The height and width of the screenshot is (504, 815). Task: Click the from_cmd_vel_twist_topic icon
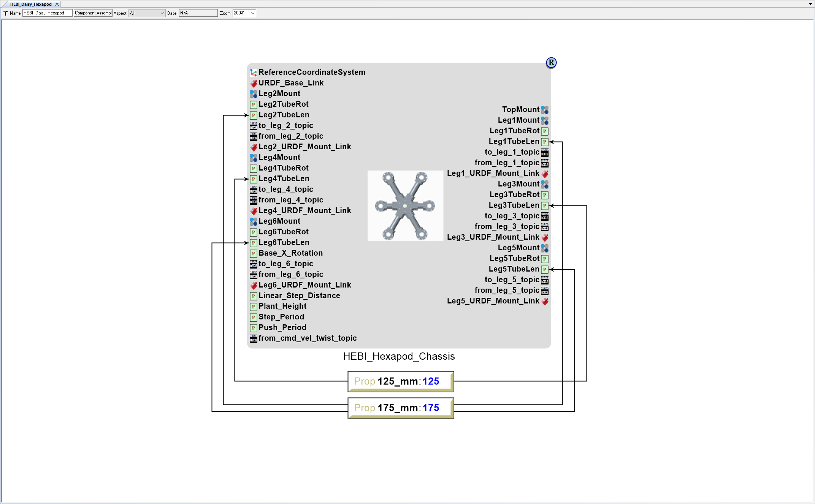254,338
